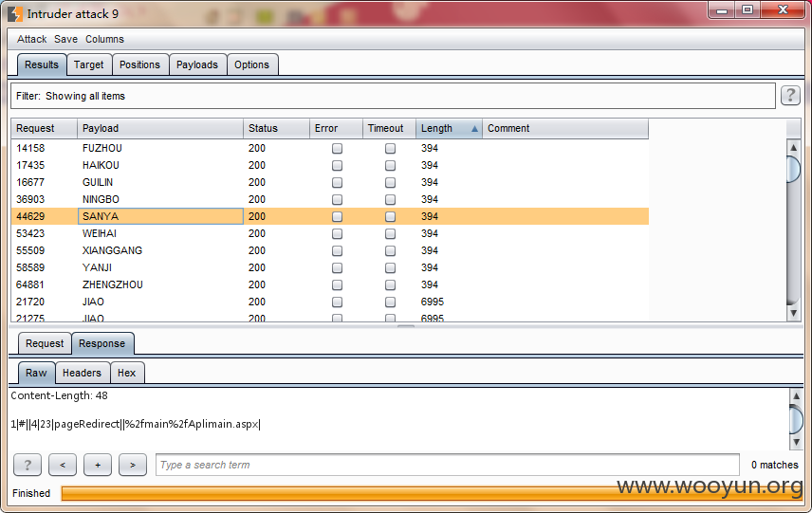Show the Response tab
The image size is (812, 513).
[102, 343]
